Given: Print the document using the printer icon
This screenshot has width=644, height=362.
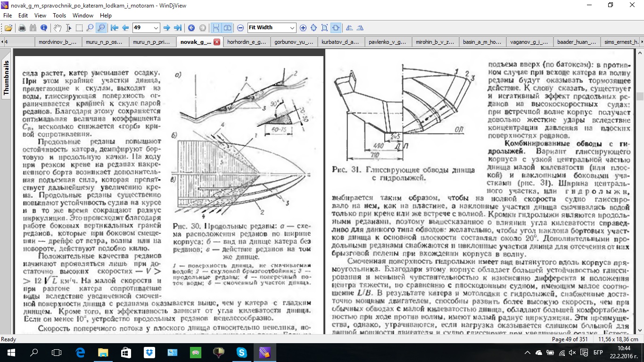Looking at the screenshot, I should 22,28.
